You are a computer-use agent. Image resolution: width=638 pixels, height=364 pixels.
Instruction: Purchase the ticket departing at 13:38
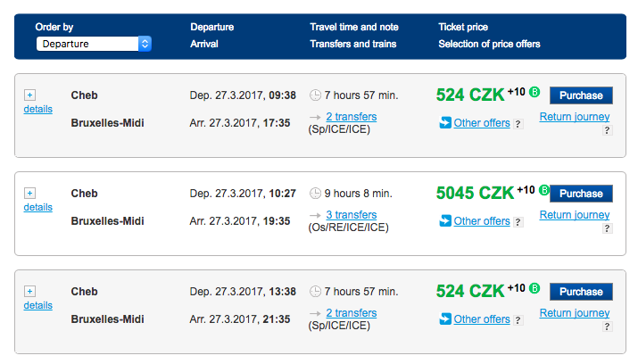pos(581,292)
